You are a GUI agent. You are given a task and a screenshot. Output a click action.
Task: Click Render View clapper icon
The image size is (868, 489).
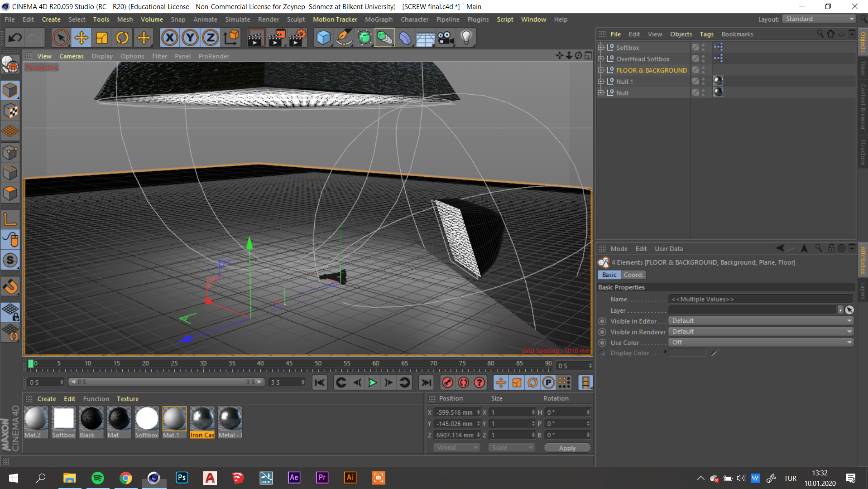tap(256, 38)
